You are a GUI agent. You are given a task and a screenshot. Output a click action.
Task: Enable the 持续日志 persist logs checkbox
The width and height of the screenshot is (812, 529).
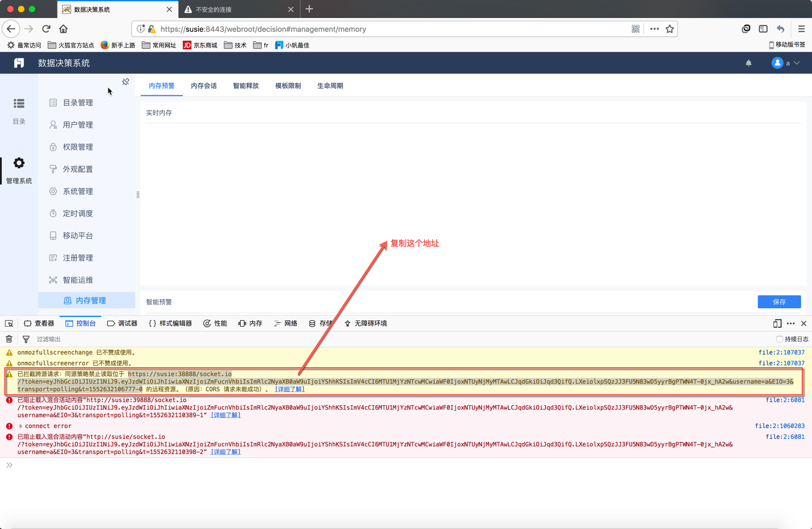pyautogui.click(x=780, y=339)
